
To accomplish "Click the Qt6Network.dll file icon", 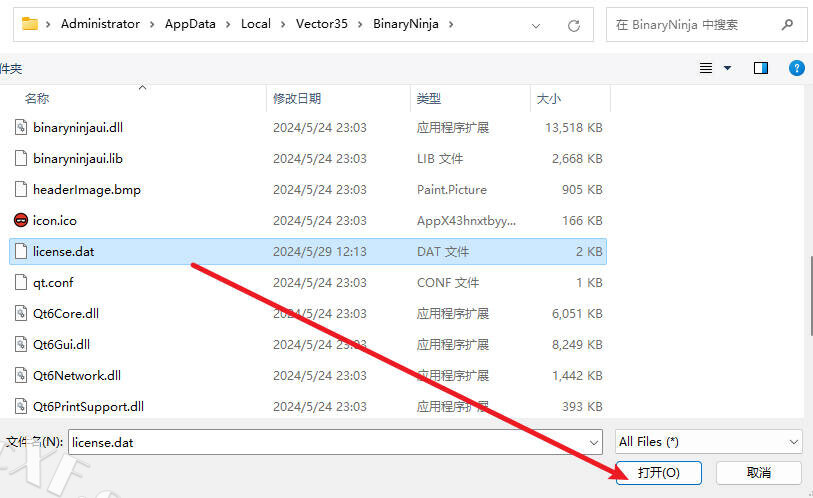I will [21, 375].
